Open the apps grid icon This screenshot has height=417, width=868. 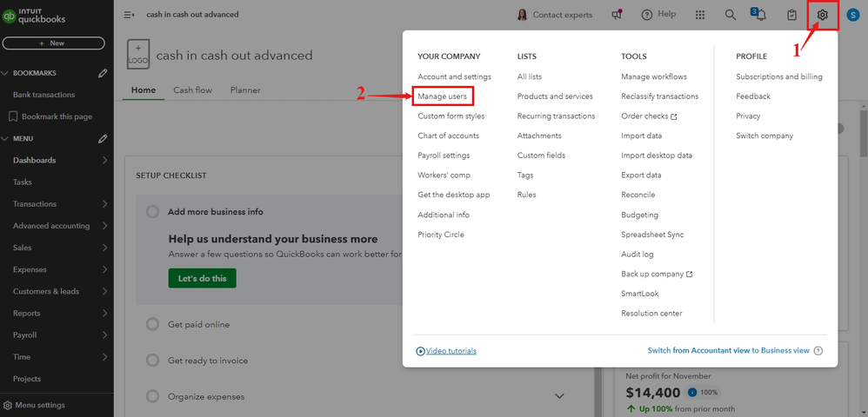700,15
